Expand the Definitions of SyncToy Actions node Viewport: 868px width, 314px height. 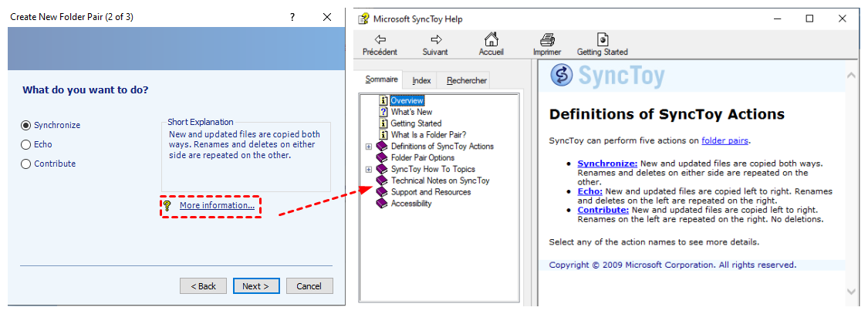[x=369, y=147]
